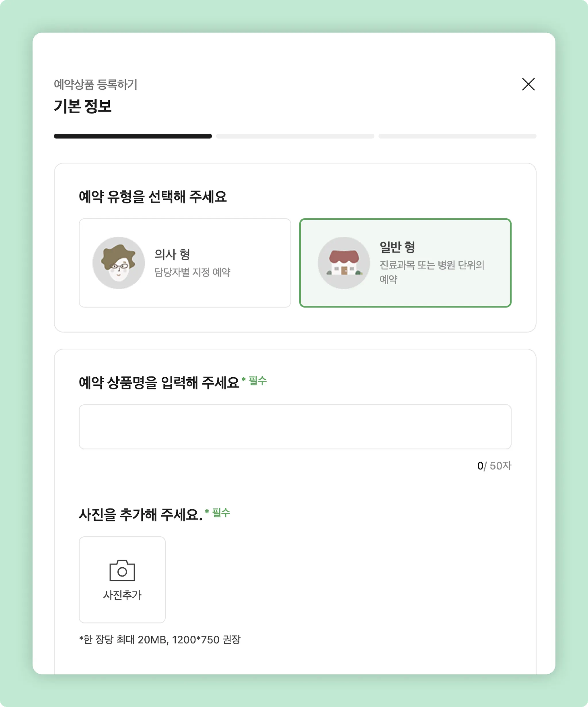Jump to the second progress step bar
Viewport: 588px width, 707px height.
click(295, 136)
